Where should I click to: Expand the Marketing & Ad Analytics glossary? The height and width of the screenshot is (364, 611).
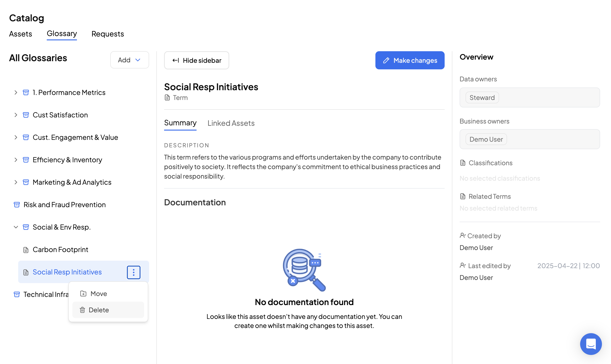tap(16, 182)
